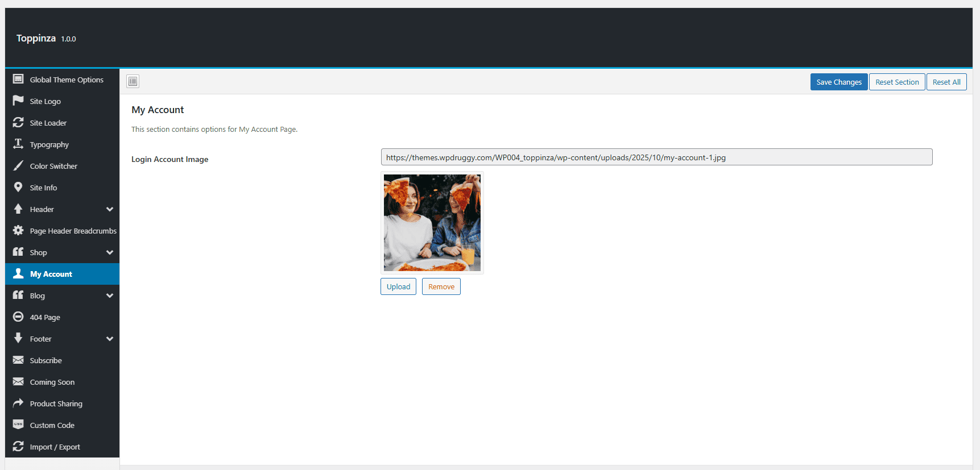The image size is (980, 470).
Task: Click the Reset All button
Action: tap(946, 82)
